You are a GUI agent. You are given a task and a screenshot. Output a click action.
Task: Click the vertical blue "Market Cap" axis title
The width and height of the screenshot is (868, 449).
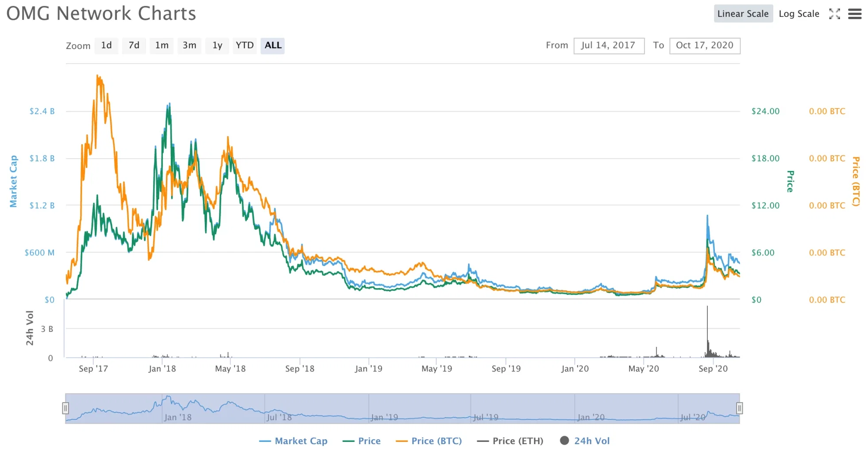point(14,181)
